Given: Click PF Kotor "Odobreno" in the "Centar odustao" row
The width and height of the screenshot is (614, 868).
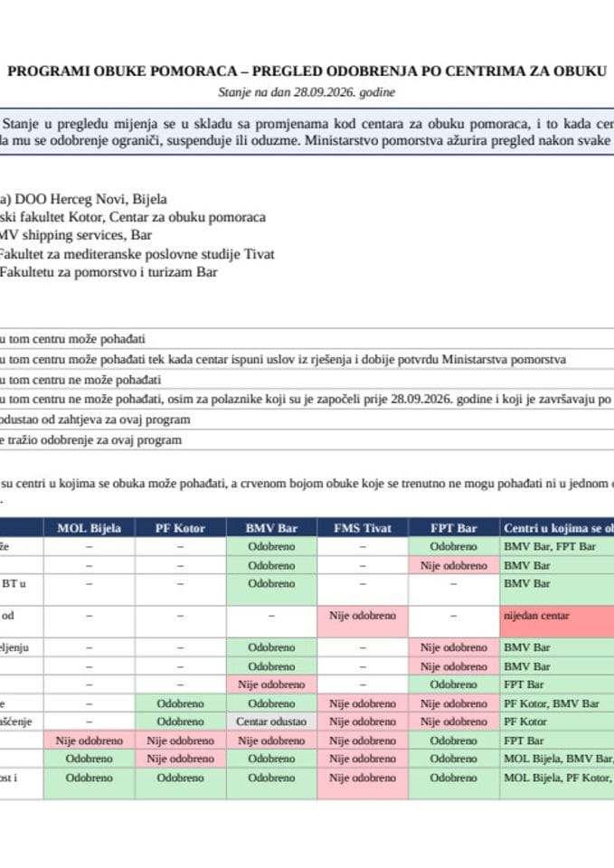Looking at the screenshot, I should click(x=180, y=722).
